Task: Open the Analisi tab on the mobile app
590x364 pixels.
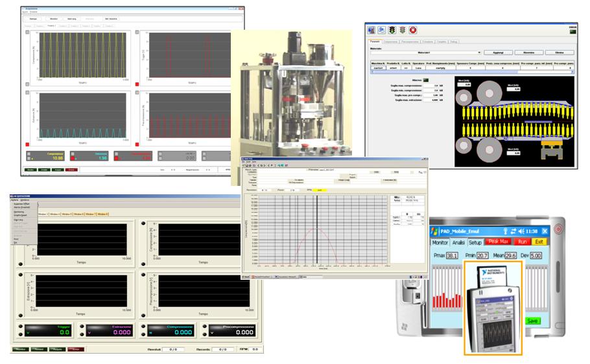Action: click(x=458, y=242)
